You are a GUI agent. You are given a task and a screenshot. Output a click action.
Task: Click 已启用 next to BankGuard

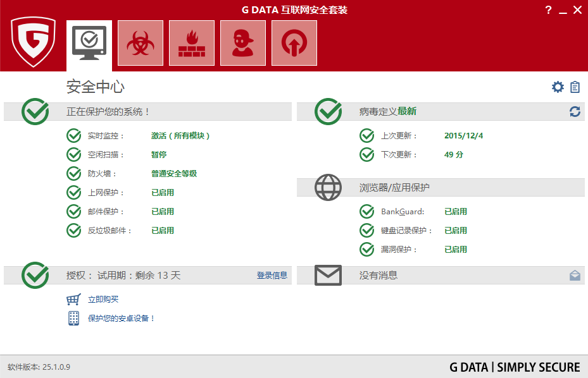(456, 211)
